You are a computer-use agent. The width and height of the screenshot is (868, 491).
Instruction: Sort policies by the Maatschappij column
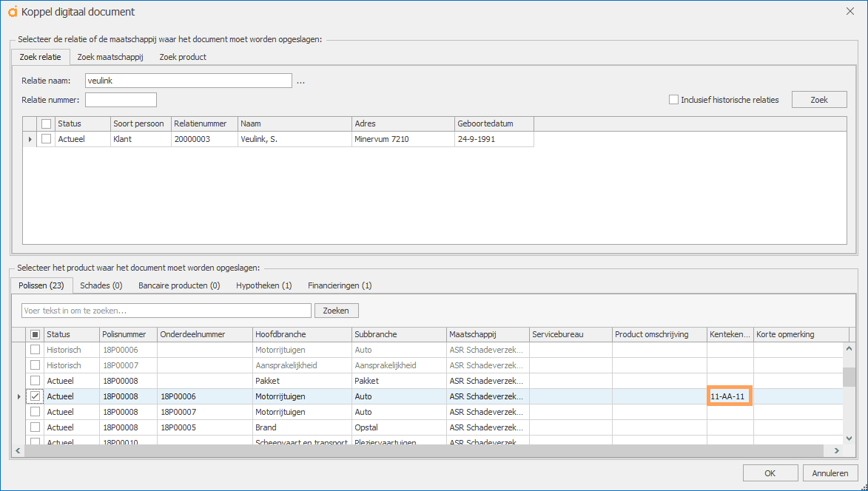488,334
